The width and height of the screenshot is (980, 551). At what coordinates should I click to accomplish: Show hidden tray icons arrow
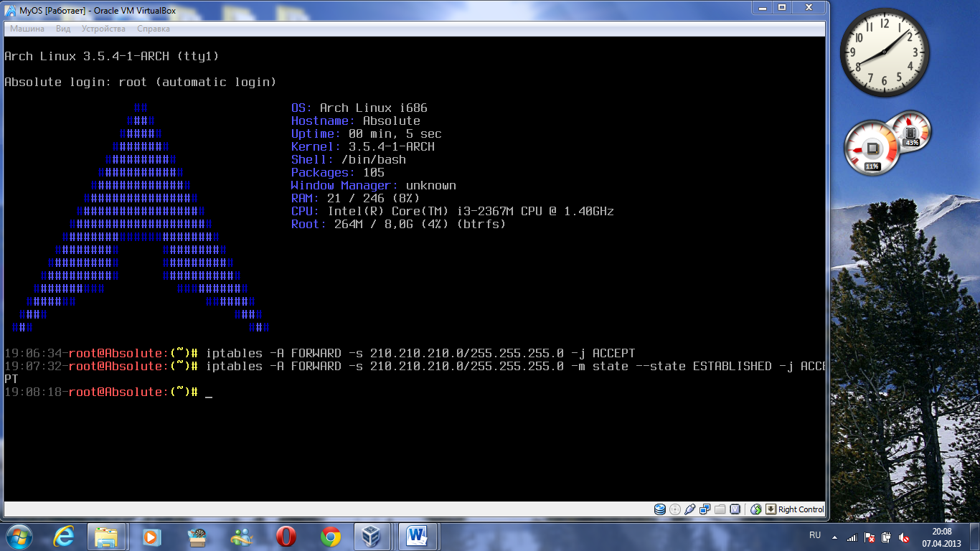[x=834, y=537]
